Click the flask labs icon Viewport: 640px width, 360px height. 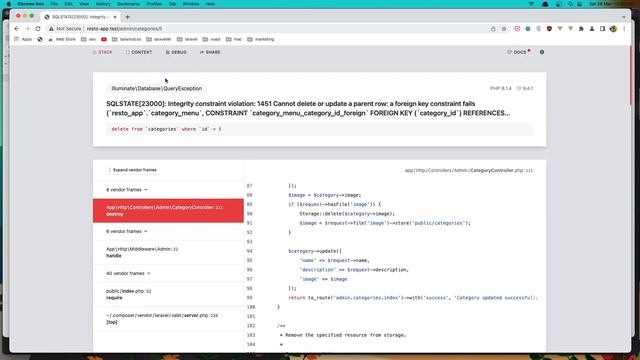pos(592,29)
